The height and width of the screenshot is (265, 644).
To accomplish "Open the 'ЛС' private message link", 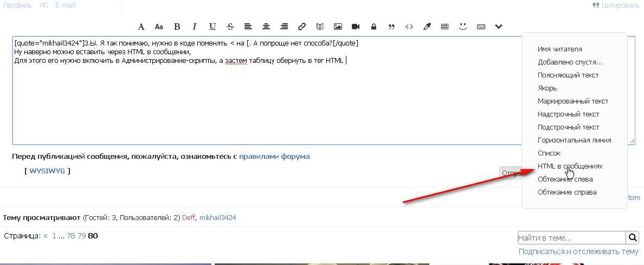I will (x=43, y=5).
